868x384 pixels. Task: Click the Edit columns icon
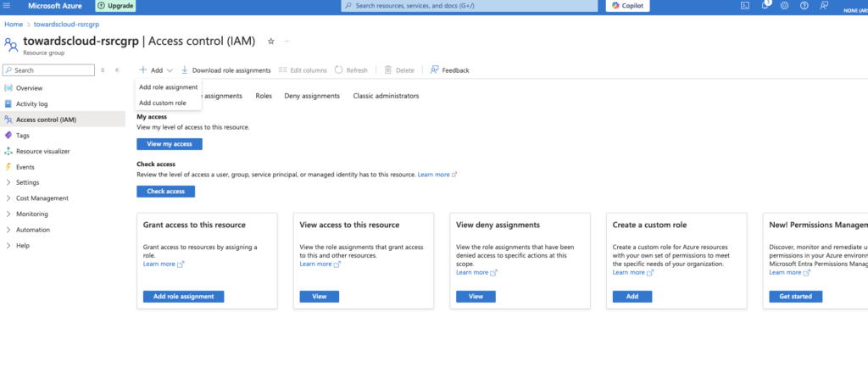pyautogui.click(x=283, y=70)
